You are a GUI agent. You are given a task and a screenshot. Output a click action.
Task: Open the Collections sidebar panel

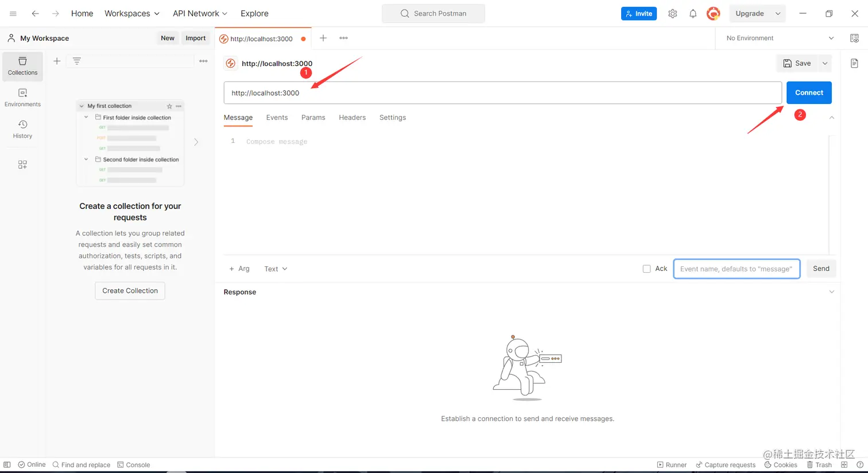click(x=22, y=66)
